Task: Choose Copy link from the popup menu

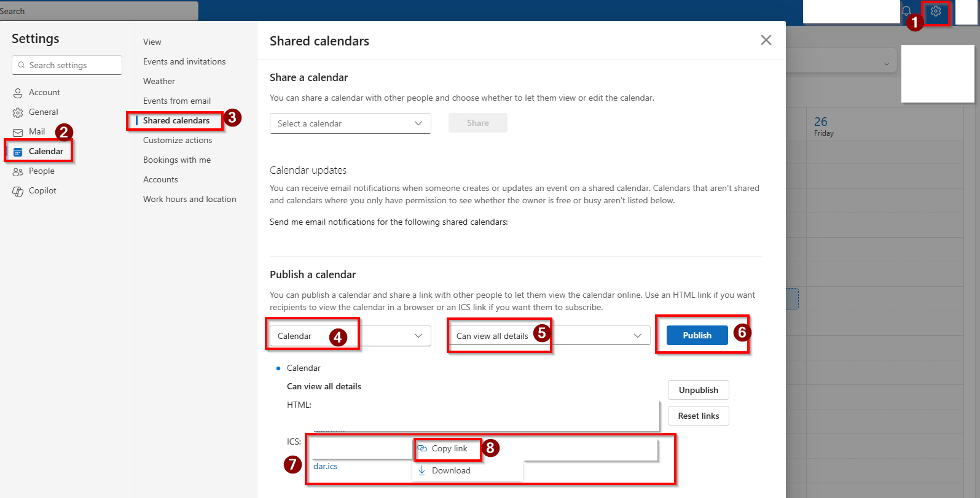Action: pyautogui.click(x=449, y=449)
